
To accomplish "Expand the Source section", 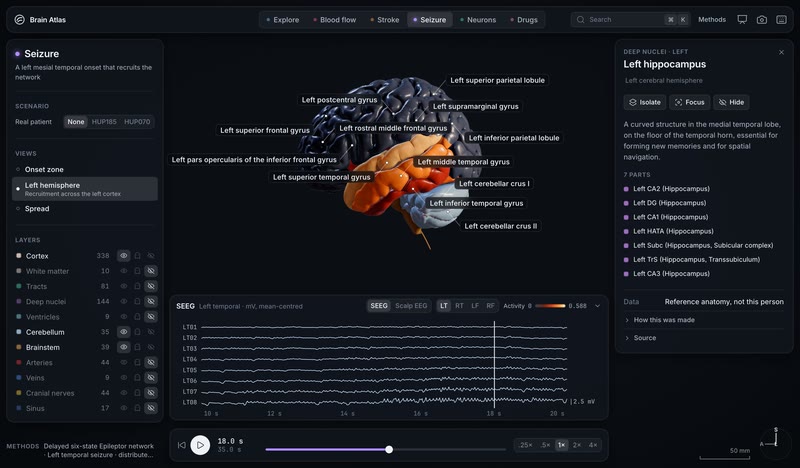I will tap(704, 338).
